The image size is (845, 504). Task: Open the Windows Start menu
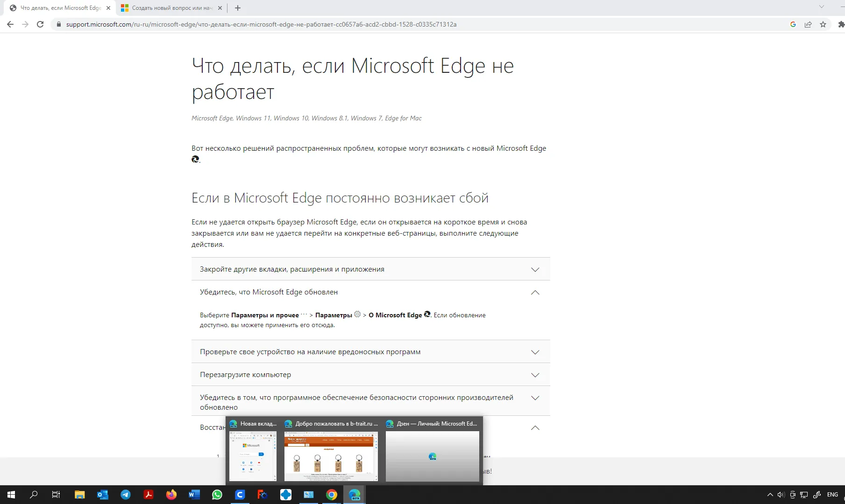coord(11,495)
